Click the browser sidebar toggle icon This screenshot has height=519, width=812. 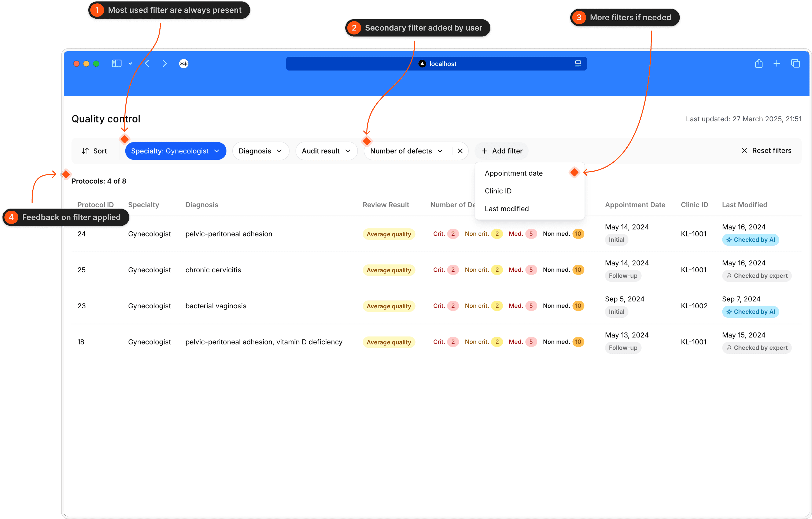[x=116, y=63]
